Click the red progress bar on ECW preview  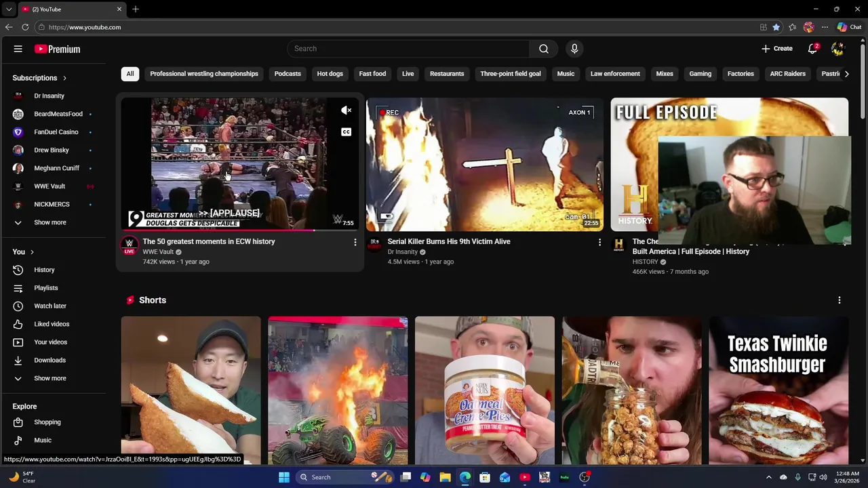[x=218, y=230]
